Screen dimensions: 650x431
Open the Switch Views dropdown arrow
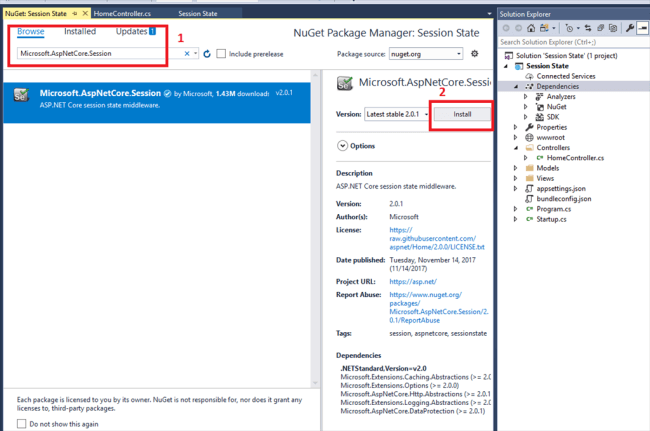point(554,28)
